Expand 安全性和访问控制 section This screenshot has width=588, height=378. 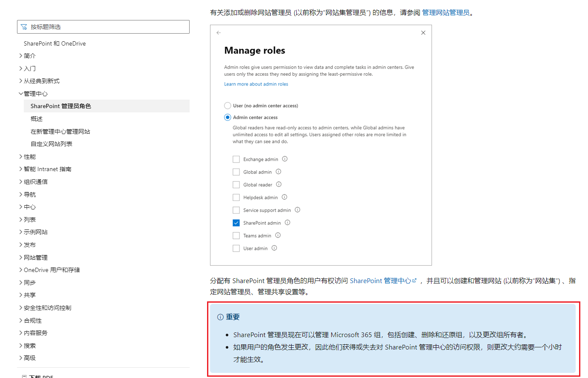tap(45, 308)
